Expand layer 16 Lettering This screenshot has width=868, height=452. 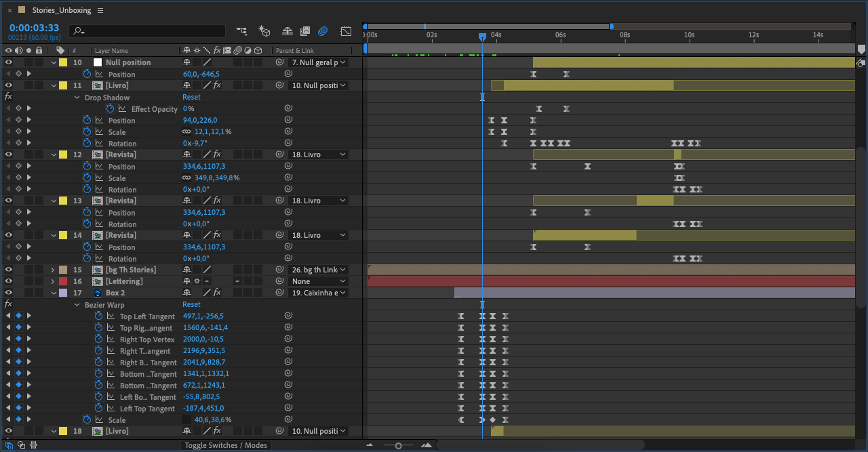[53, 281]
